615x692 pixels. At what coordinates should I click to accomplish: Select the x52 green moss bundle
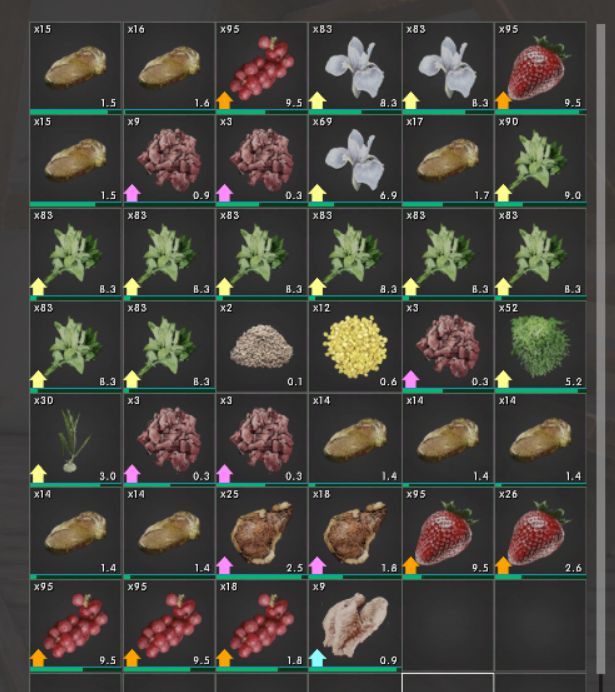540,345
